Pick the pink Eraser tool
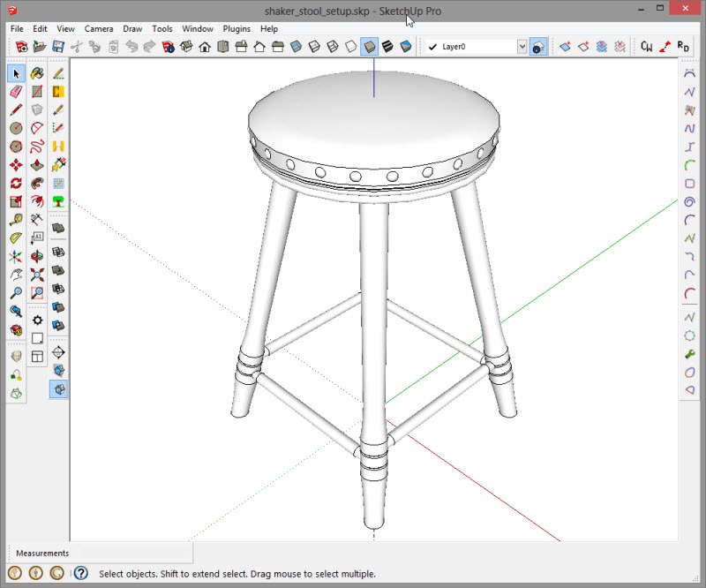The width and height of the screenshot is (706, 588). click(x=16, y=92)
